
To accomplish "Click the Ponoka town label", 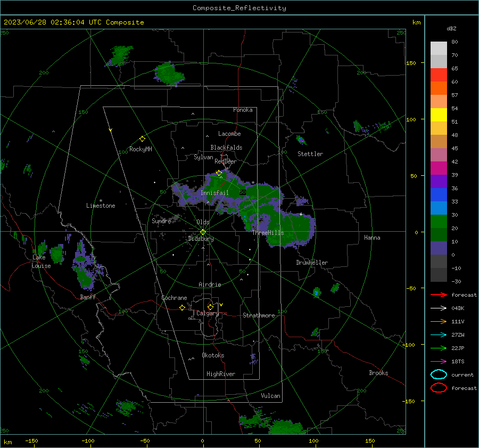I will point(243,110).
